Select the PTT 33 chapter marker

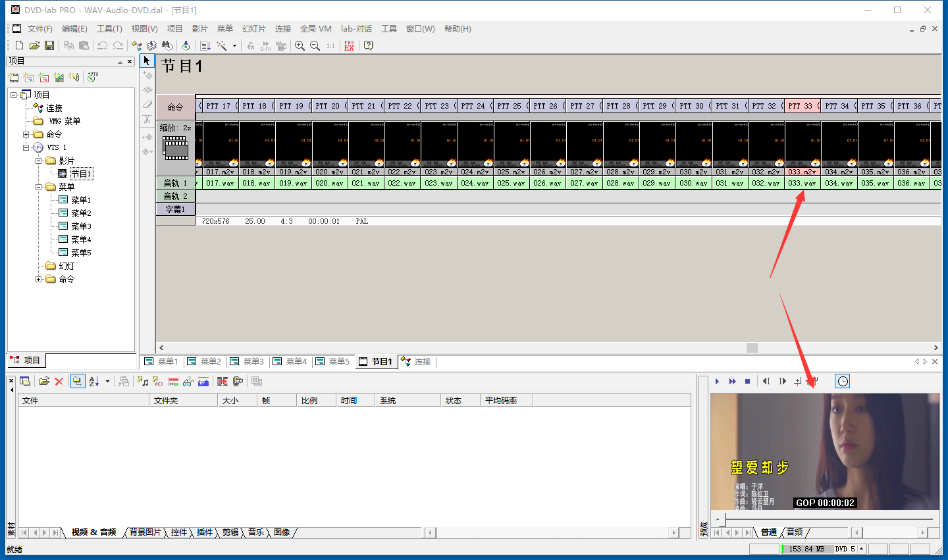tap(801, 106)
